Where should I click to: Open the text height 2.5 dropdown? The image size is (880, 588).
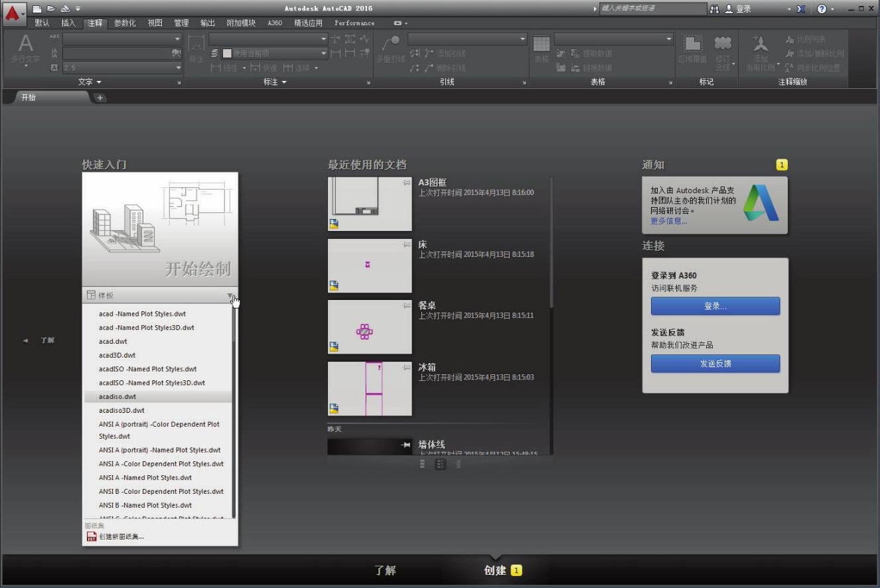pyautogui.click(x=178, y=68)
